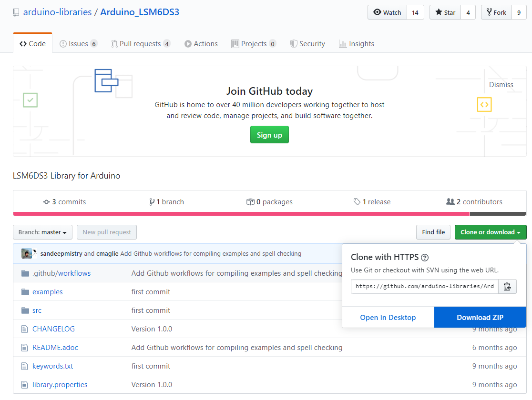Screen dimensions: 532x400
Task: View the 2 contributors link
Action: [474, 202]
